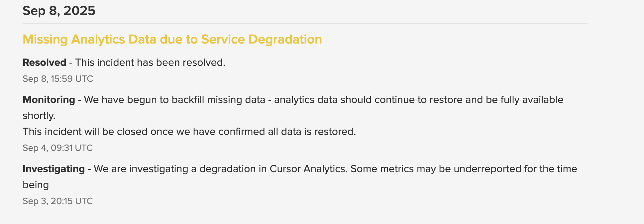Viewport: 644px width, 224px height.
Task: Click 'We have begun to backfill missing data'
Action: click(x=174, y=100)
